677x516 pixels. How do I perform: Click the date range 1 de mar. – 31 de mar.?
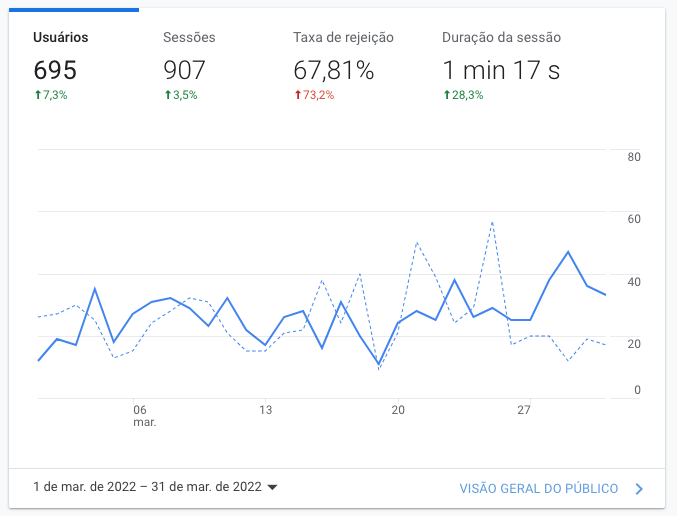tap(147, 487)
